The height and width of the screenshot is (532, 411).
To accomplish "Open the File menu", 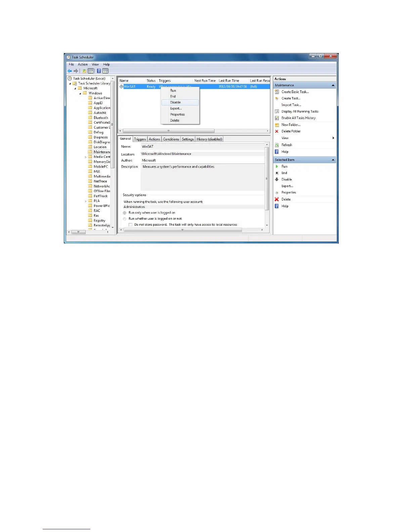I will (x=71, y=64).
